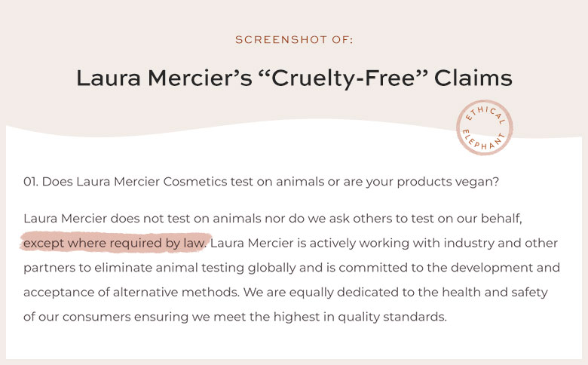This screenshot has height=365, width=588.
Task: Click the word 'Claims' in the heading
Action: click(473, 78)
